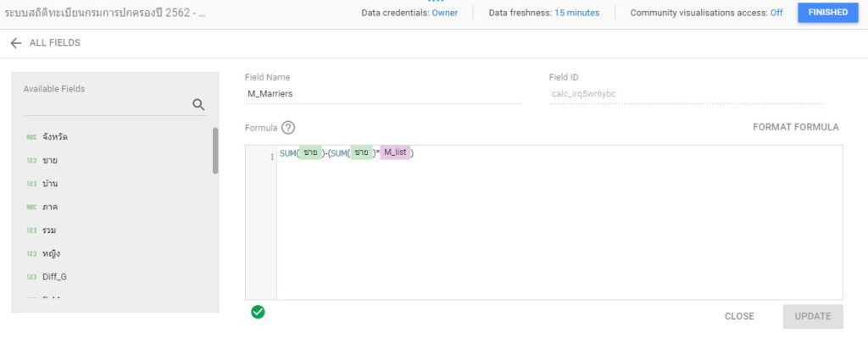Toggle Community visualisations access Off

coord(776,13)
